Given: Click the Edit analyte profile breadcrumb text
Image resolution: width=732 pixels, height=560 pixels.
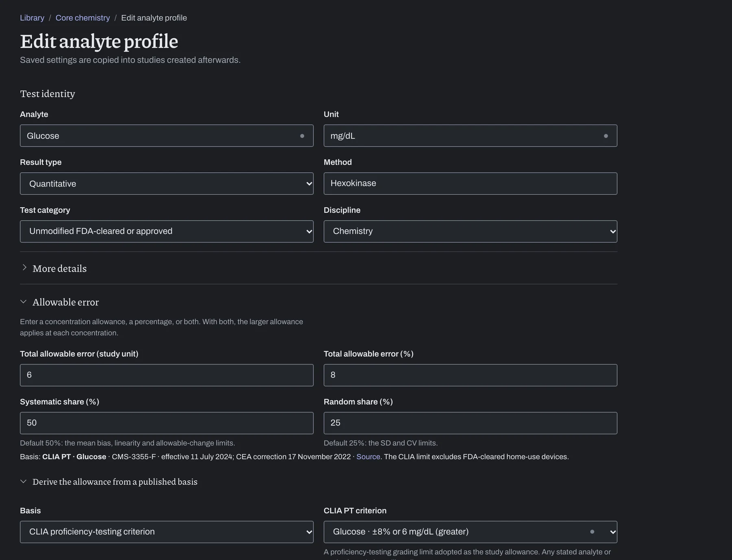Looking at the screenshot, I should pos(154,18).
